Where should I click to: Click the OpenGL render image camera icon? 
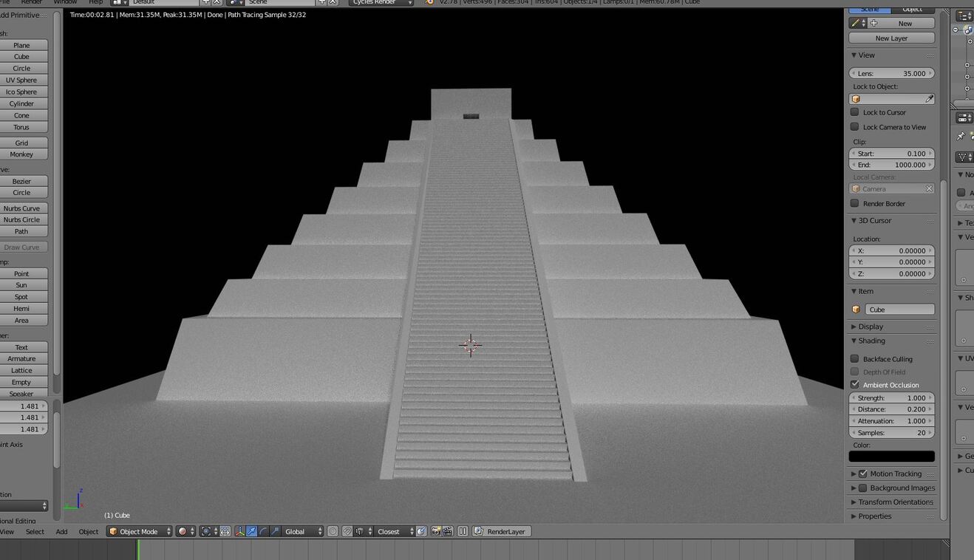436,531
